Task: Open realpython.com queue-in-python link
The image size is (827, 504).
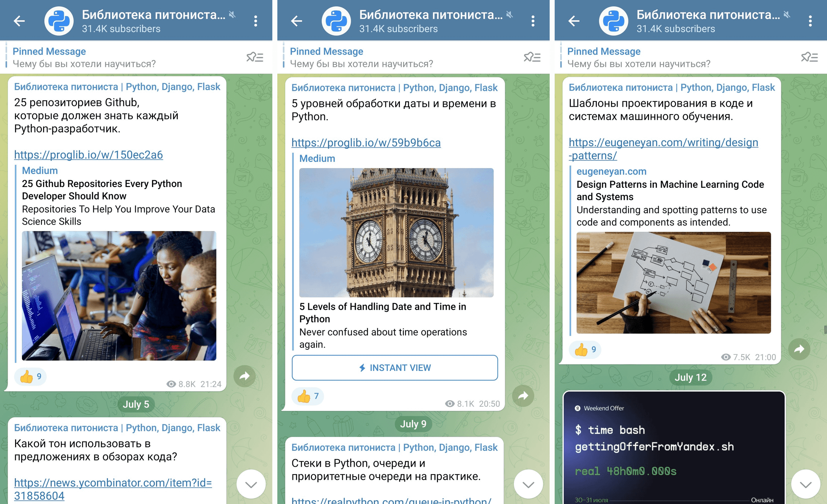Action: click(x=391, y=500)
